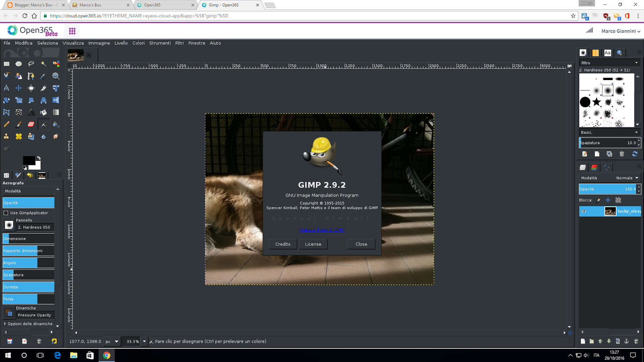Select the Heal bandage tool

pyautogui.click(x=19, y=136)
